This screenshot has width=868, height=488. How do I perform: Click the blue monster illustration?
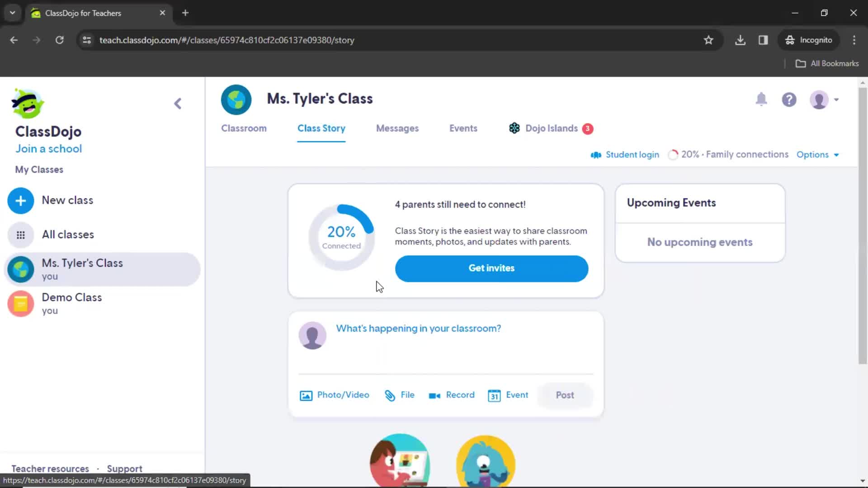(x=486, y=461)
